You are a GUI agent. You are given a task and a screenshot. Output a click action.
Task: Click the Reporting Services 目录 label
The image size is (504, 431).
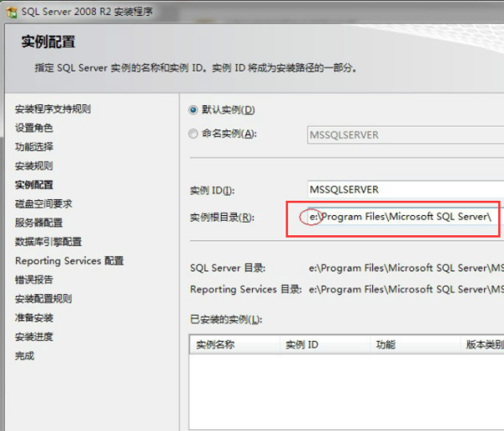pos(246,289)
